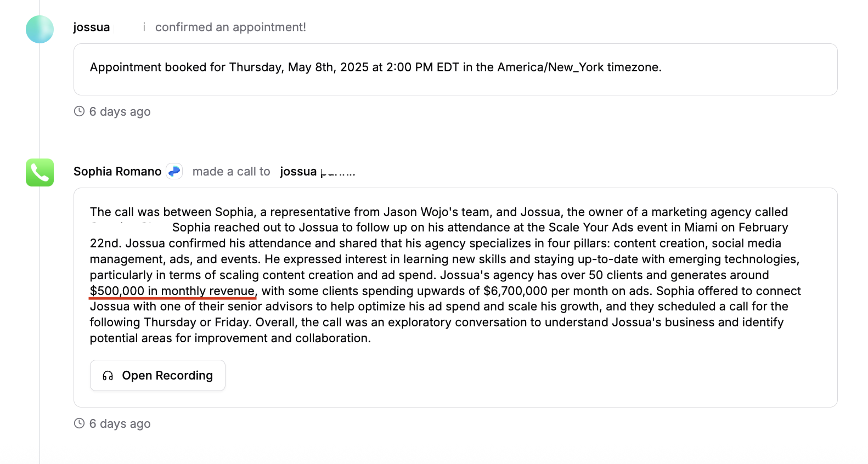Click the '6 days ago' timestamp under the call

coord(120,423)
